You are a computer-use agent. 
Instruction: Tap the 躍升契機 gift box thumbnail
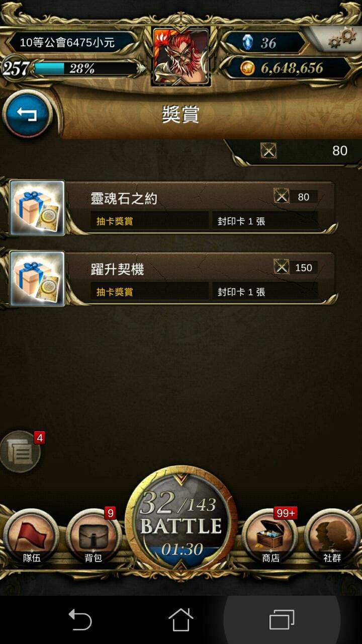pos(38,278)
